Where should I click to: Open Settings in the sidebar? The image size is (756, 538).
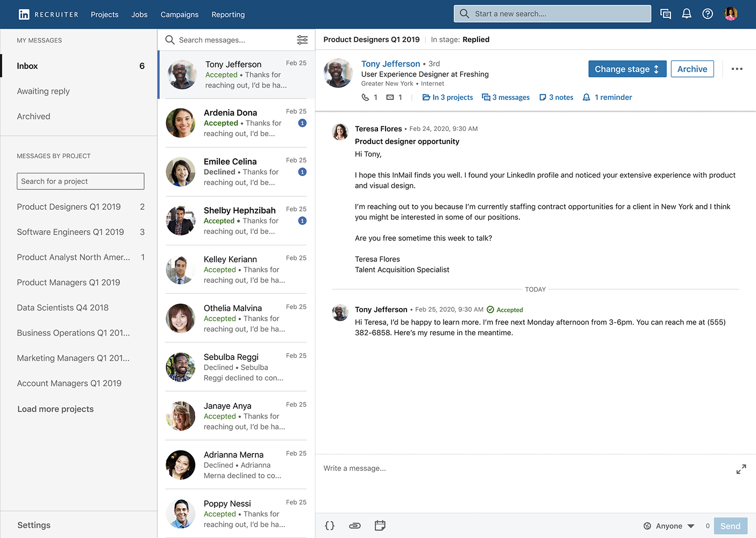pyautogui.click(x=34, y=525)
